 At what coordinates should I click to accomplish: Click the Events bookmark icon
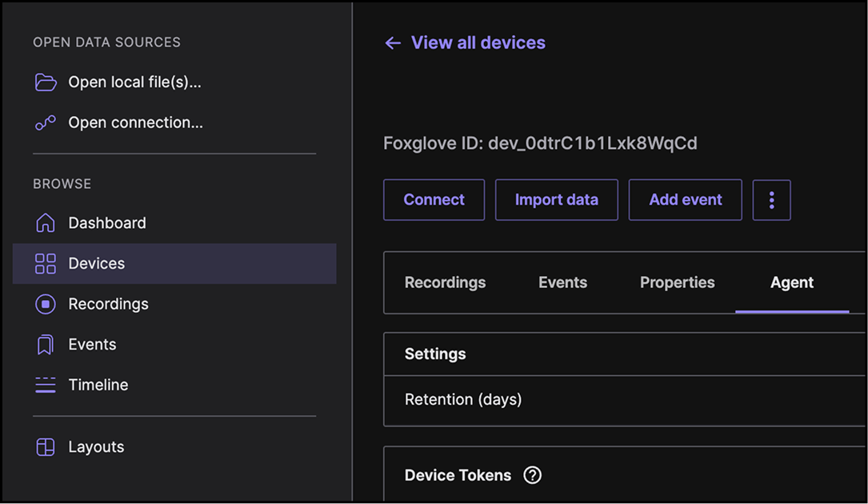46,345
